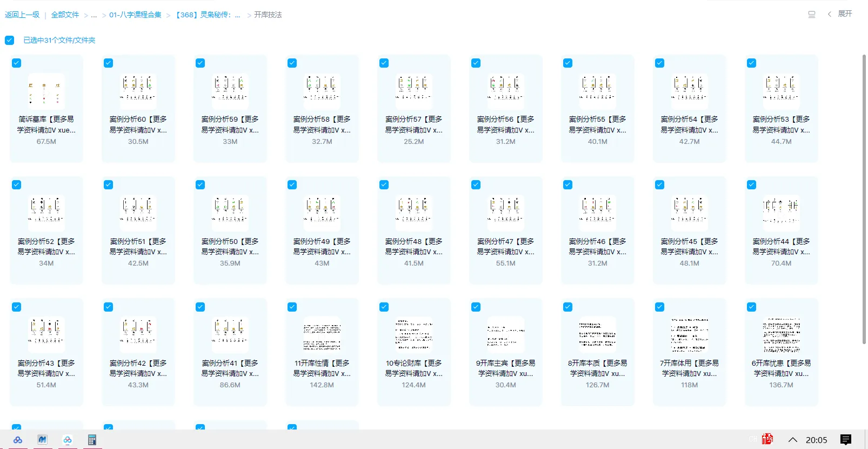Open the 案例分析51 video thumbnail

click(138, 213)
